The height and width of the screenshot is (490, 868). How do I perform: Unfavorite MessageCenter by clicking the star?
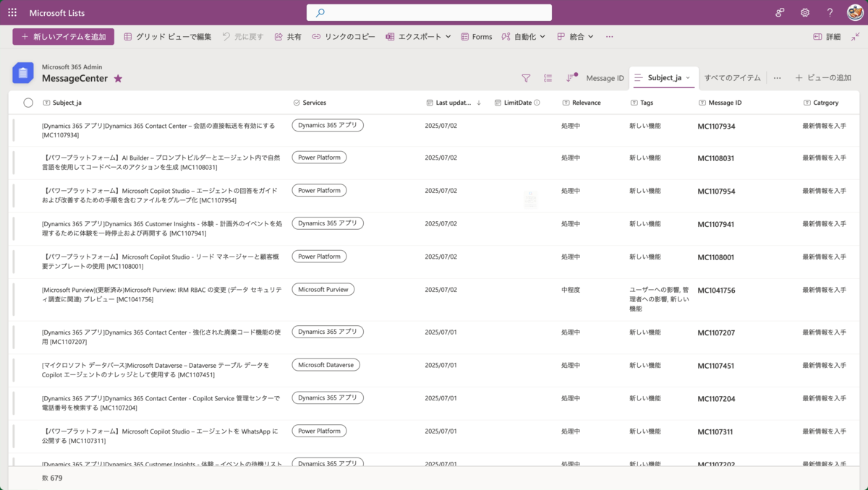pyautogui.click(x=119, y=78)
